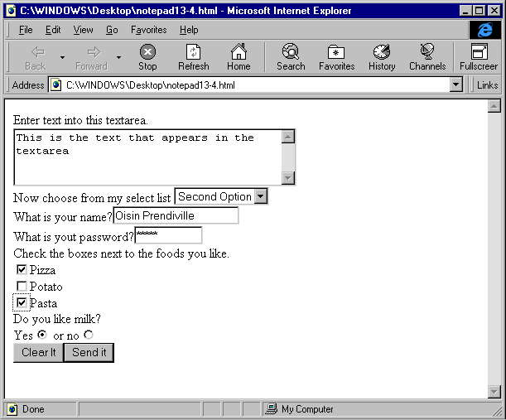
Task: Open the Edit menu
Action: (x=53, y=30)
